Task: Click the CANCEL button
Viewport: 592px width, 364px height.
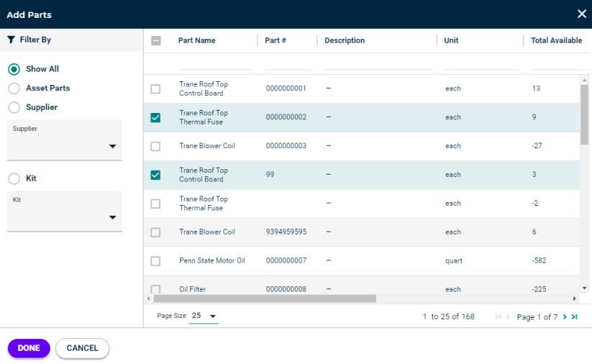Action: coord(82,348)
